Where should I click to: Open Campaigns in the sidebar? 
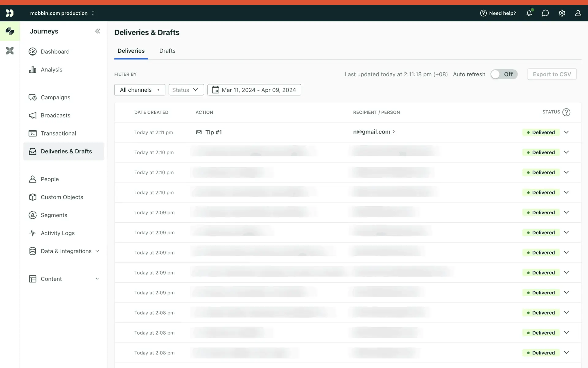click(x=55, y=97)
